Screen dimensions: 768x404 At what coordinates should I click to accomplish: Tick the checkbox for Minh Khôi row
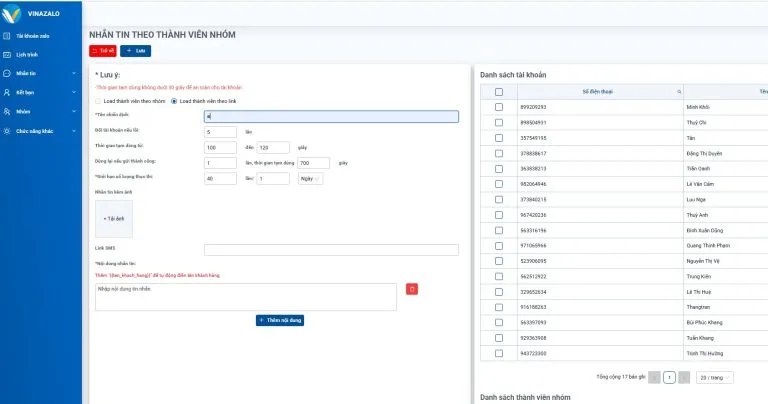tap(499, 106)
